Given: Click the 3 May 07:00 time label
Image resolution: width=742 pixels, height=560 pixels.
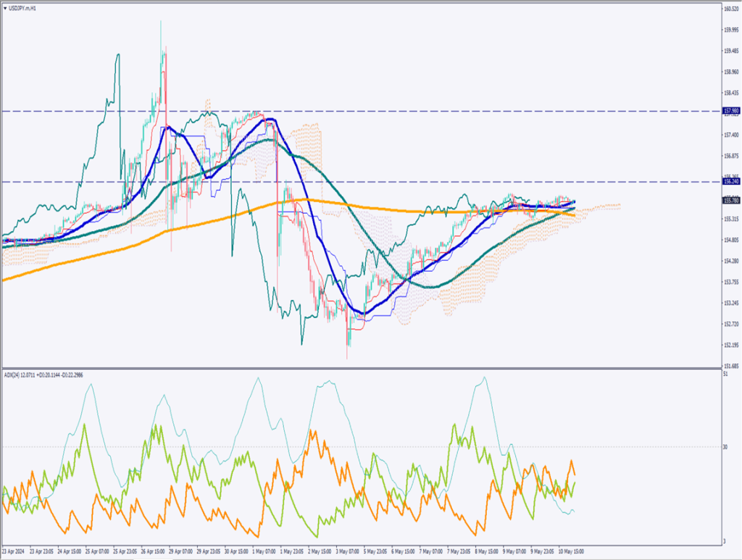Looking at the screenshot, I should click(x=347, y=551).
